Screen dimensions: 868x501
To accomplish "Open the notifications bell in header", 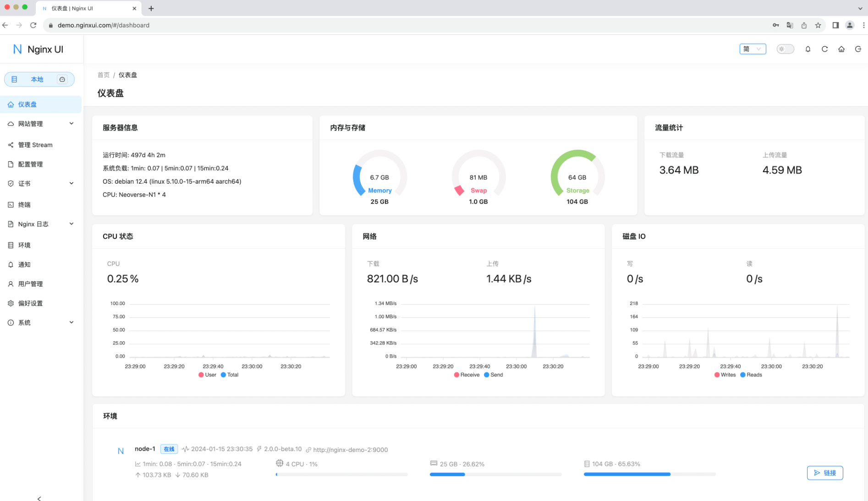I will click(x=808, y=49).
